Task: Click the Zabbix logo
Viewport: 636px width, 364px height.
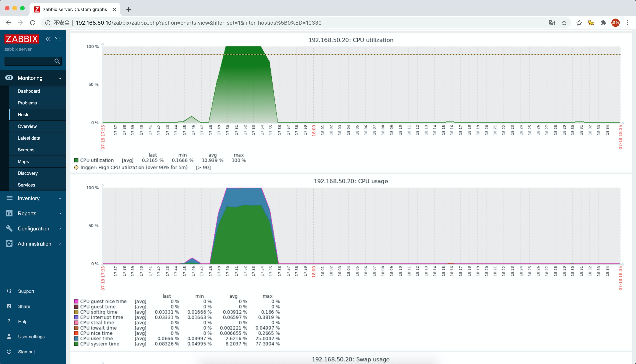Action: pyautogui.click(x=22, y=39)
